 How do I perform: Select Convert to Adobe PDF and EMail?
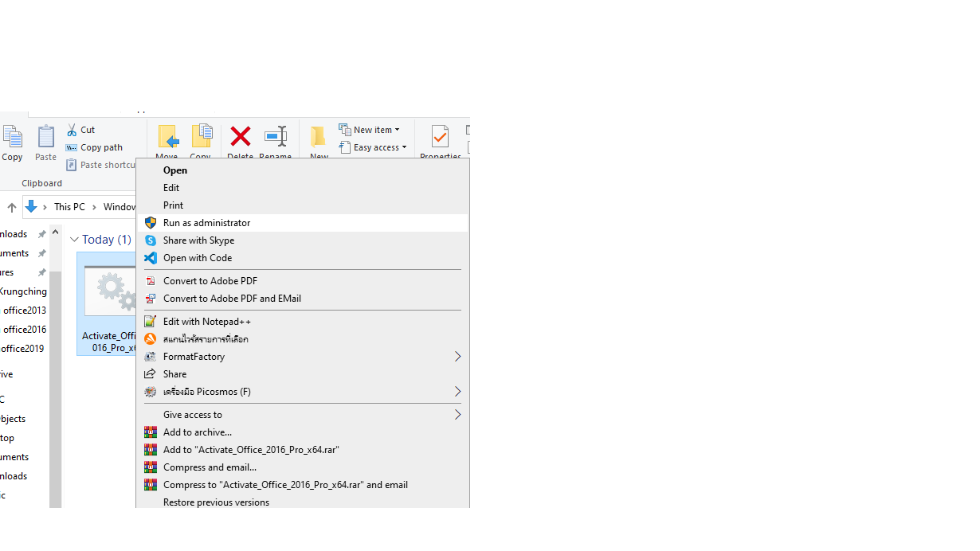[303, 299]
